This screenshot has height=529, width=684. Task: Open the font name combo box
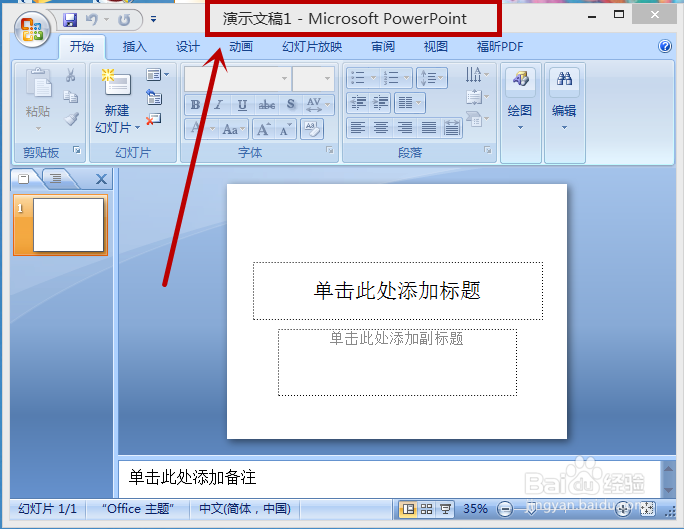238,78
